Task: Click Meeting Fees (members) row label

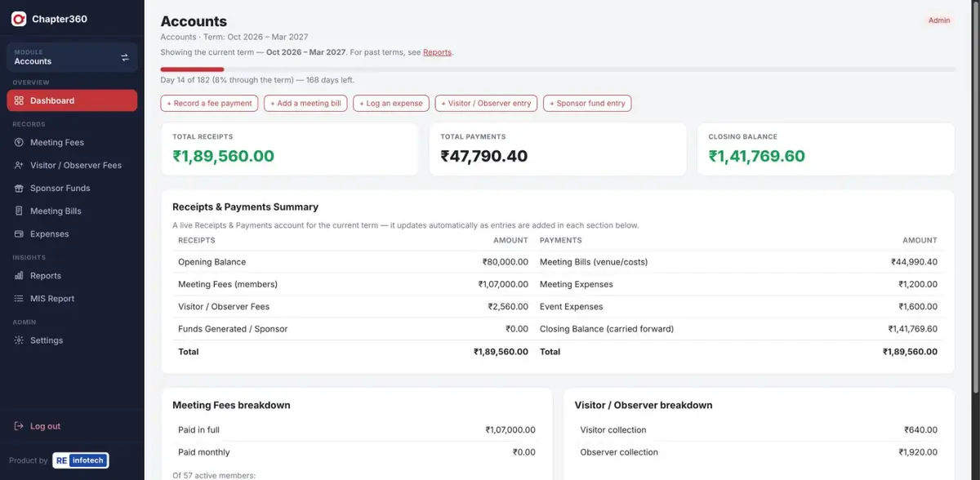Action: 228,284
